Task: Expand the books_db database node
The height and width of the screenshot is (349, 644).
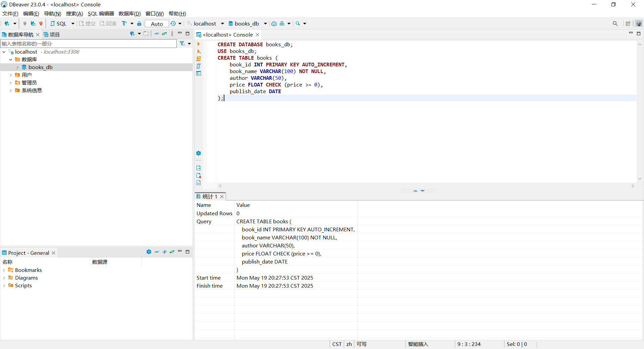Action: pyautogui.click(x=17, y=67)
